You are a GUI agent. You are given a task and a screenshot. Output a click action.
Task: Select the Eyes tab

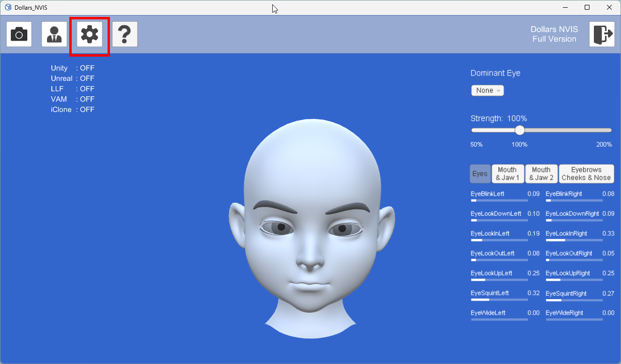[480, 174]
